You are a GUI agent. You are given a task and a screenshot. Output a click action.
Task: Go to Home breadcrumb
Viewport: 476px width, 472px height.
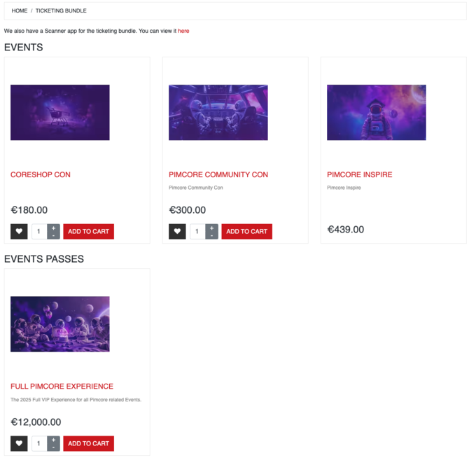click(x=20, y=11)
